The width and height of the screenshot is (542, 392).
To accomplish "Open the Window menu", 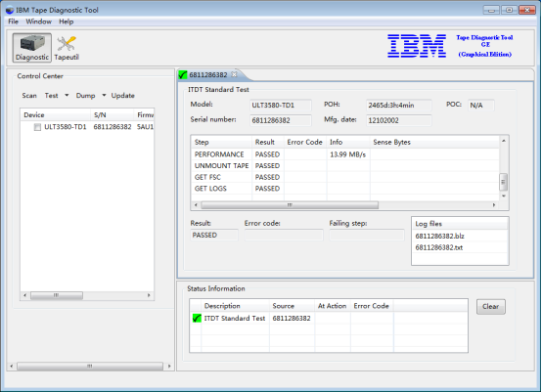I will point(39,22).
